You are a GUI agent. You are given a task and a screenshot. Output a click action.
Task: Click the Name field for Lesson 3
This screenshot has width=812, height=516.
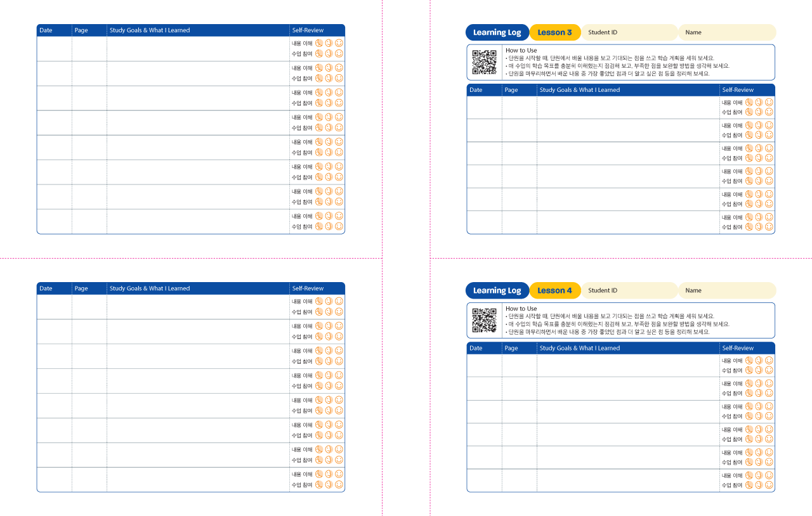pyautogui.click(x=726, y=32)
